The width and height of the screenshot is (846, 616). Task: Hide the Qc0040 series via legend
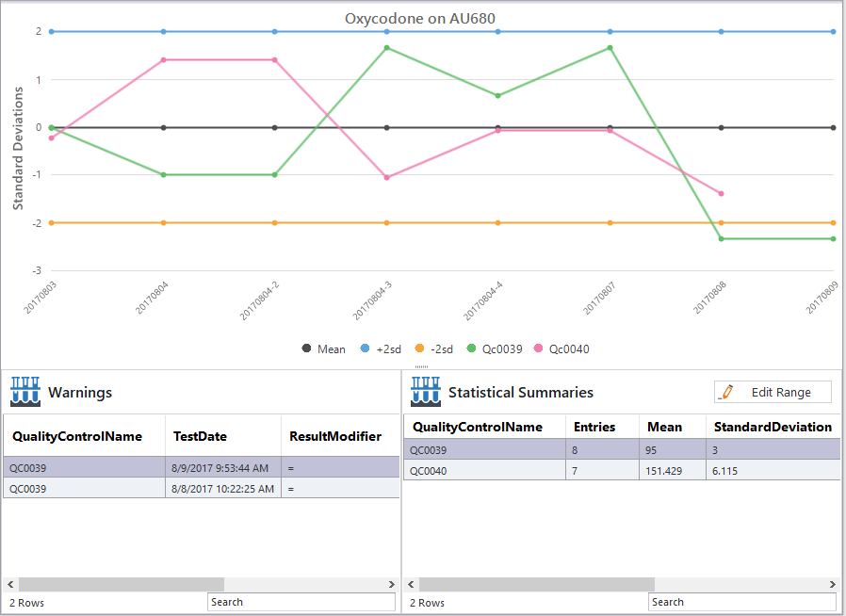(561, 349)
